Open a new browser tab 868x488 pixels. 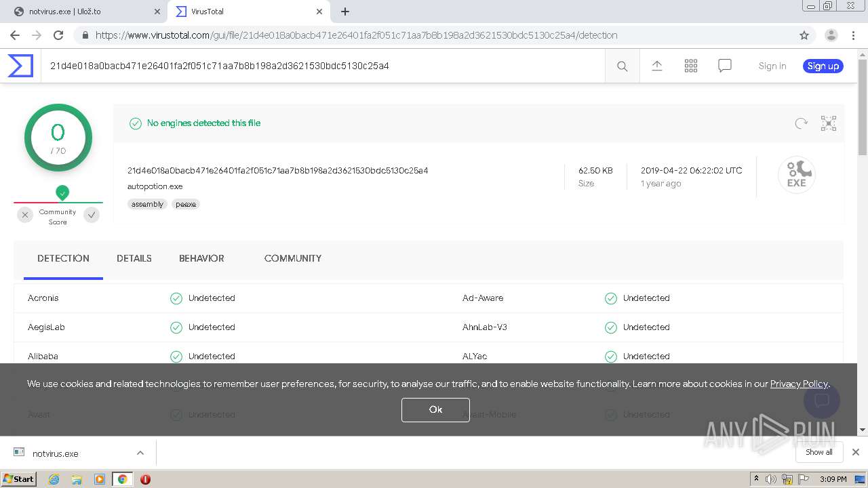coord(345,12)
